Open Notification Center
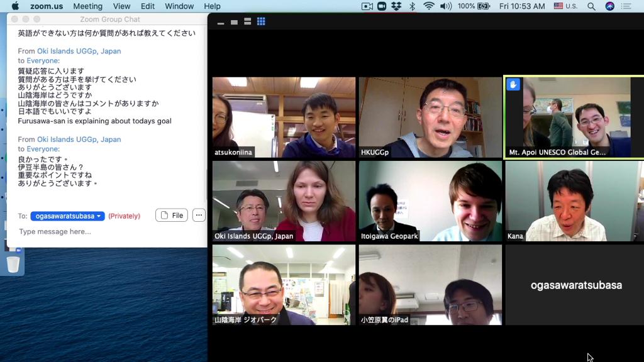The width and height of the screenshot is (644, 362). pos(626,6)
